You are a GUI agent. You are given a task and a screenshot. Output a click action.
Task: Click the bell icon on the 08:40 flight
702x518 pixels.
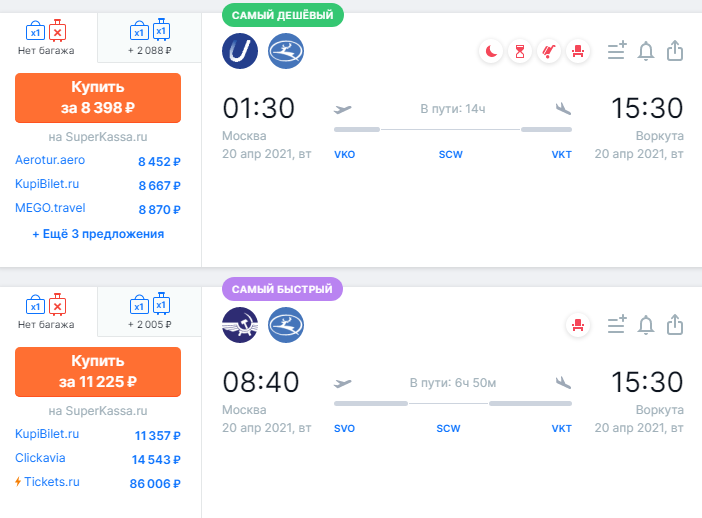[x=646, y=324]
